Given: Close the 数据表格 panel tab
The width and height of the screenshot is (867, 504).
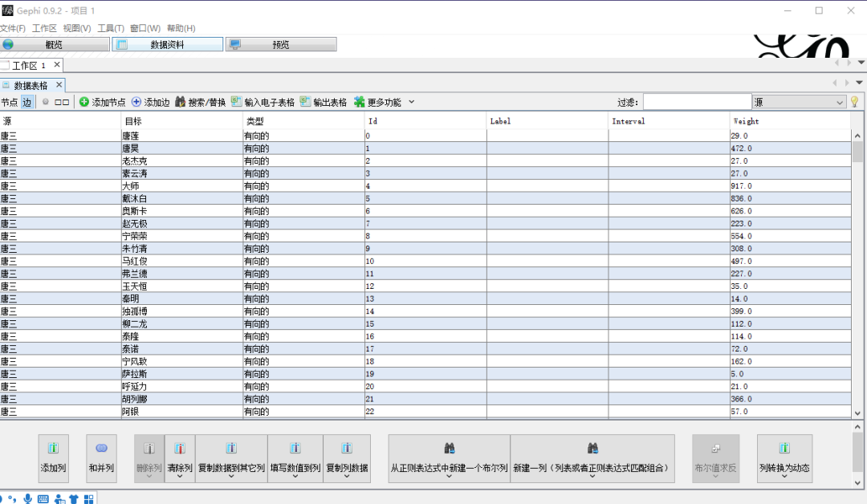Looking at the screenshot, I should pos(59,84).
